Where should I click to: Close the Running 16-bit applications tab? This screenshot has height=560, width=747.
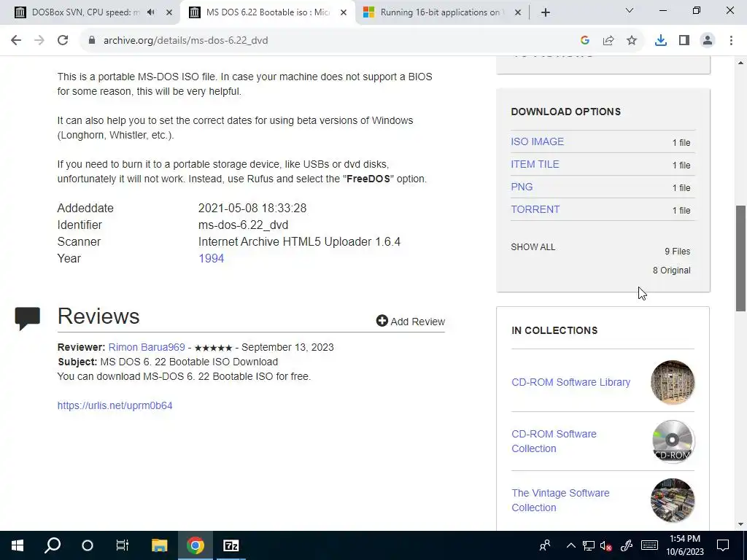[x=518, y=12]
